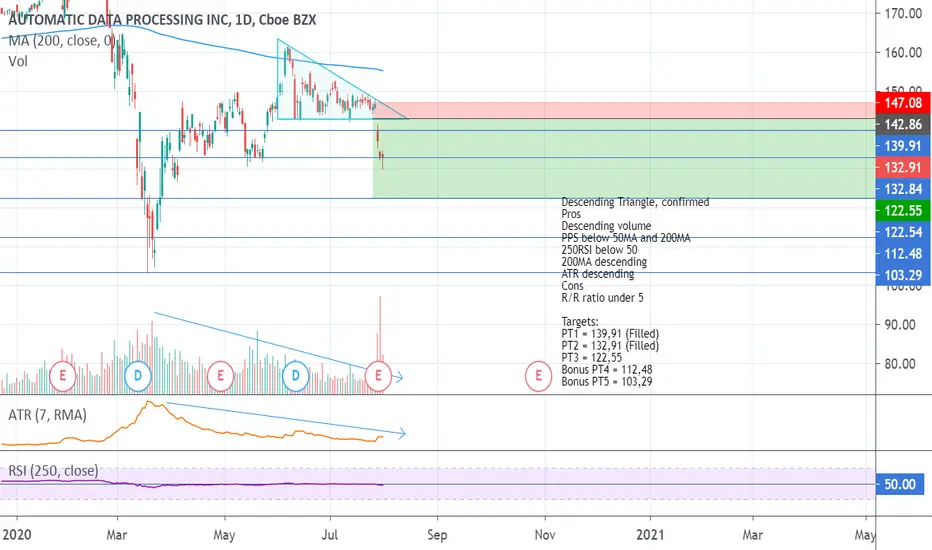Click the 2020 label on the time axis
This screenshot has width=932, height=550.
point(17,535)
